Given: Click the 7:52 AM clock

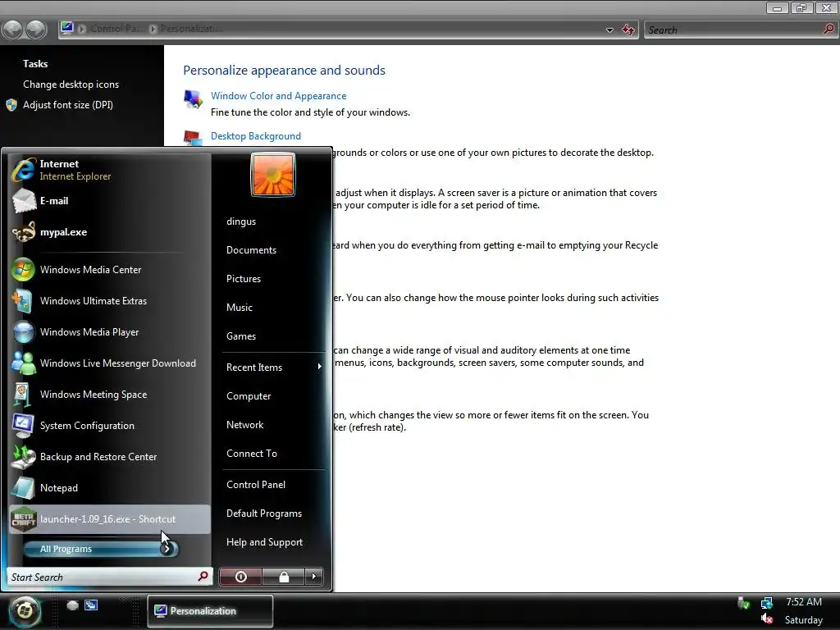Looking at the screenshot, I should [804, 601].
